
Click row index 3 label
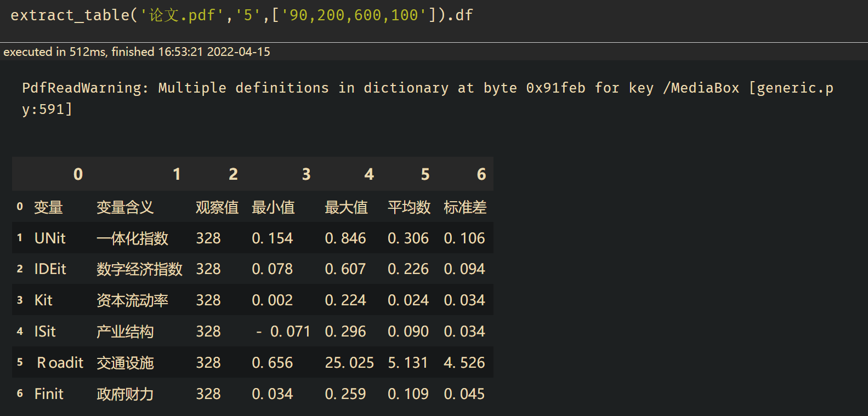[20, 300]
